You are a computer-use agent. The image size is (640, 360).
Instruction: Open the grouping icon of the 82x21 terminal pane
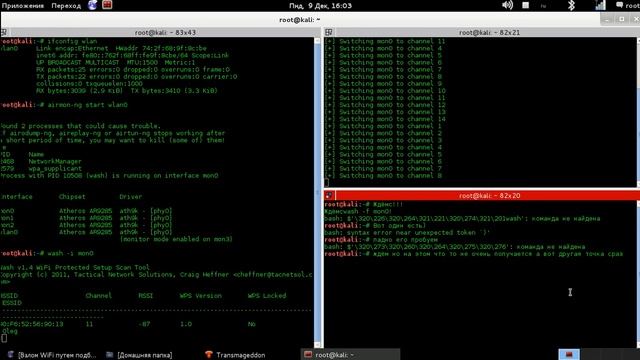[x=329, y=32]
